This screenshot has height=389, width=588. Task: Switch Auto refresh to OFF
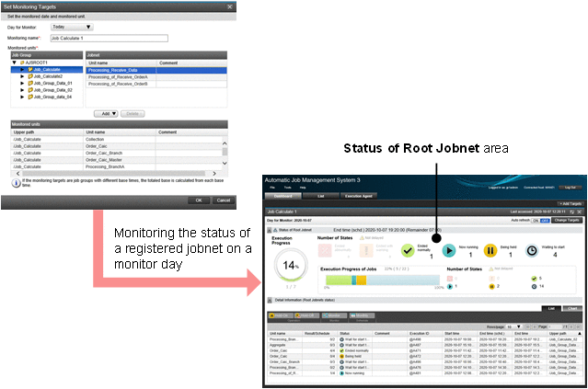[x=545, y=221]
